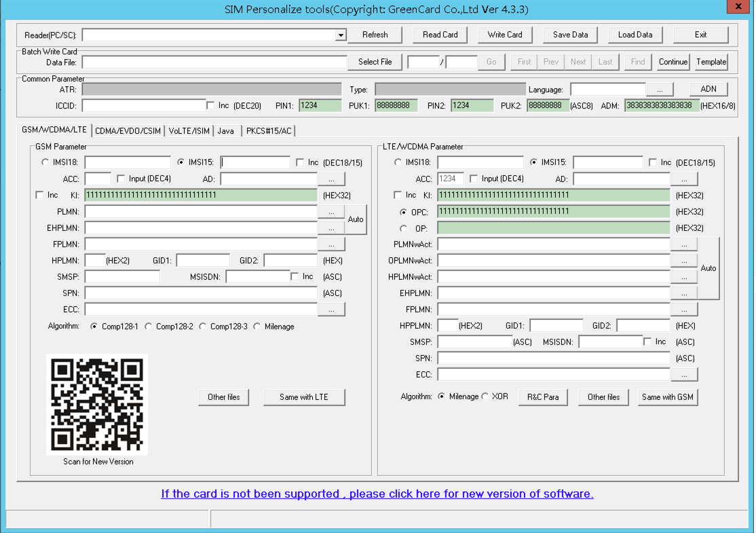
Task: Click the Write Card button
Action: point(505,35)
